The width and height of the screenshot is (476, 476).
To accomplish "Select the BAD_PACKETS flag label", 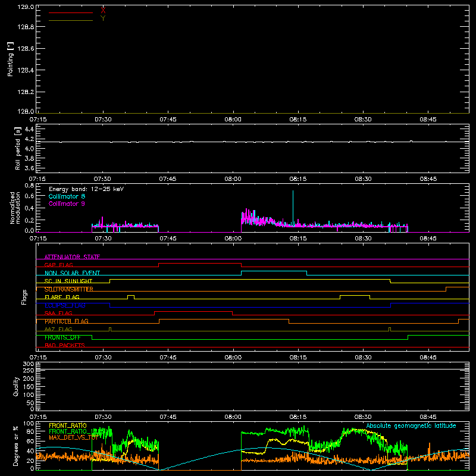I will (x=65, y=345).
